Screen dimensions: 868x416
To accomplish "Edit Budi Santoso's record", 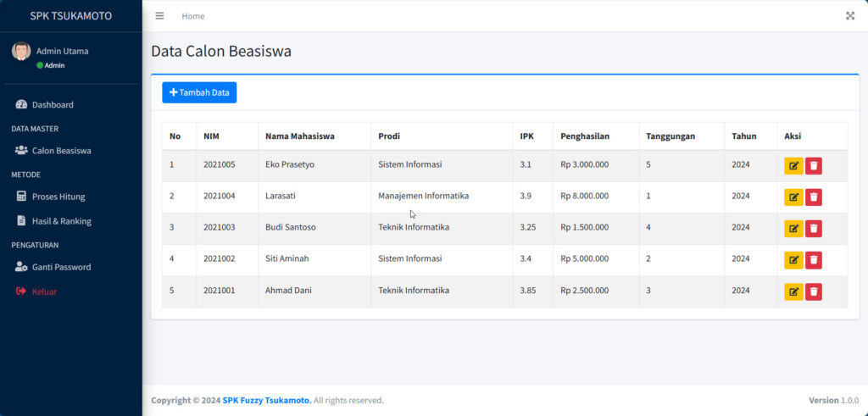I will 793,229.
